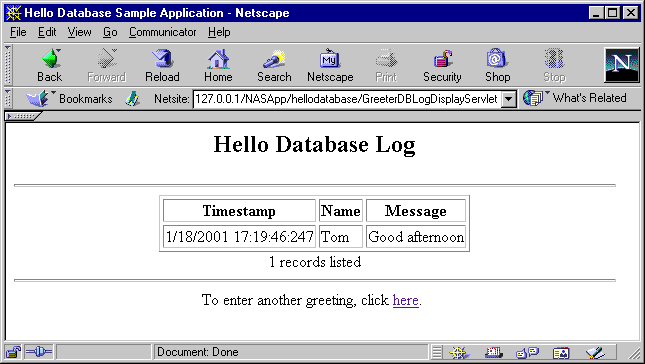Go to the Home page

coord(218,65)
